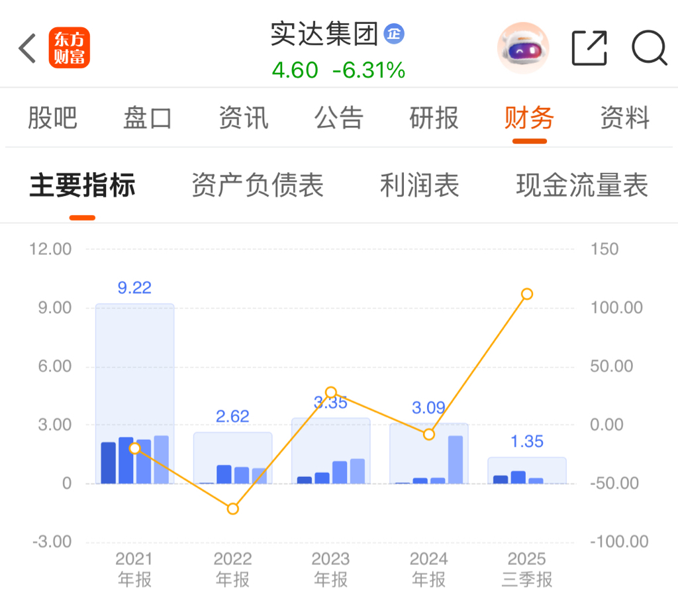Switch to the 公告 tab

coord(338,118)
